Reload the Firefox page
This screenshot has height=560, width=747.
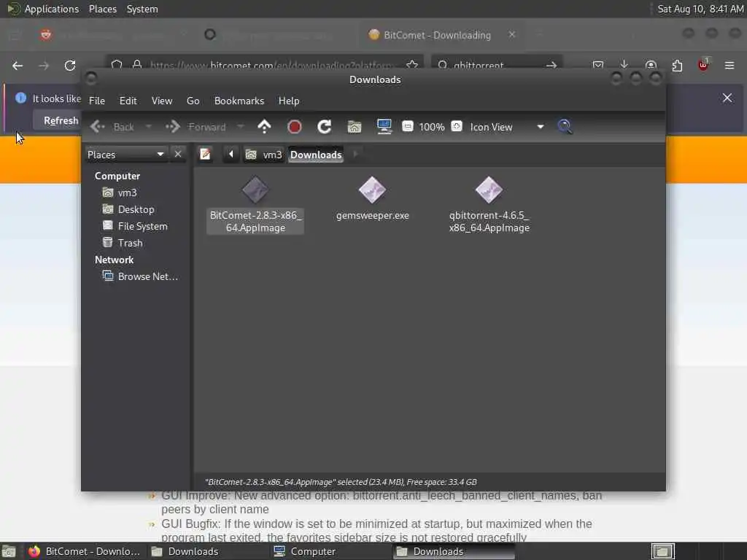pyautogui.click(x=70, y=66)
